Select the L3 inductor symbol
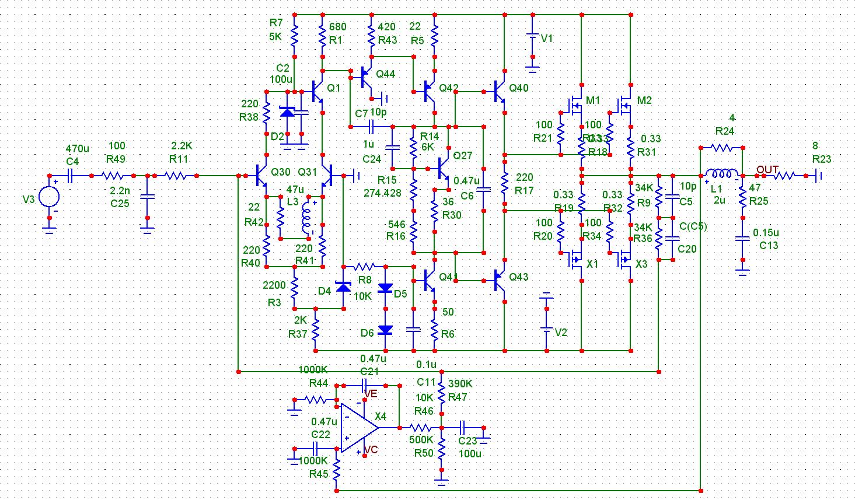This screenshot has height=504, width=855. pos(305,218)
